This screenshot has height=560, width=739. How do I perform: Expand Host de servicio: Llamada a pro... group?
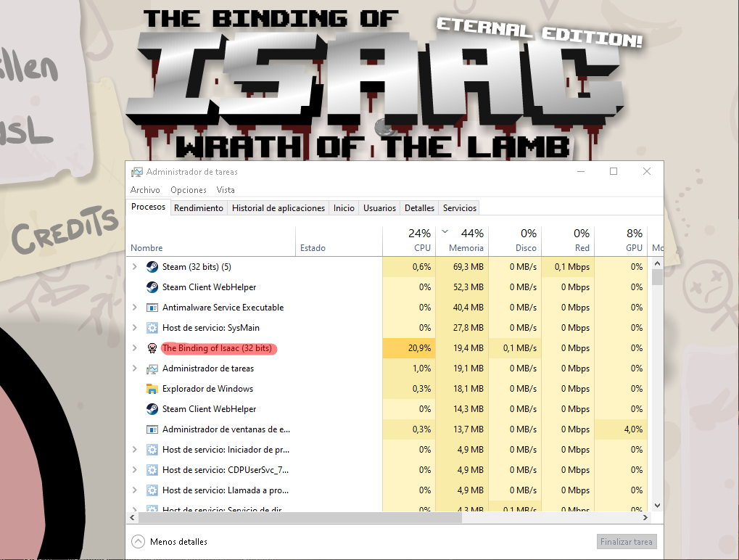point(135,490)
